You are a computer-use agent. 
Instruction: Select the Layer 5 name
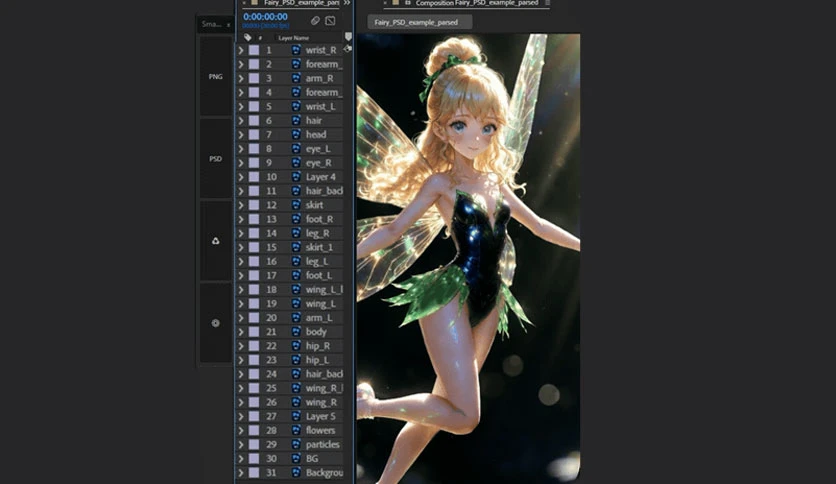(x=320, y=416)
